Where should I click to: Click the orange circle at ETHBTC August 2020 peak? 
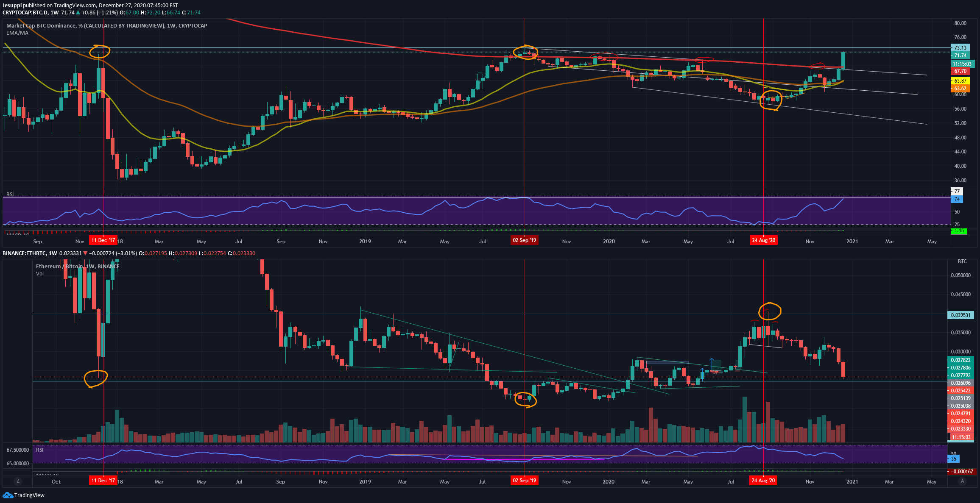click(x=769, y=311)
